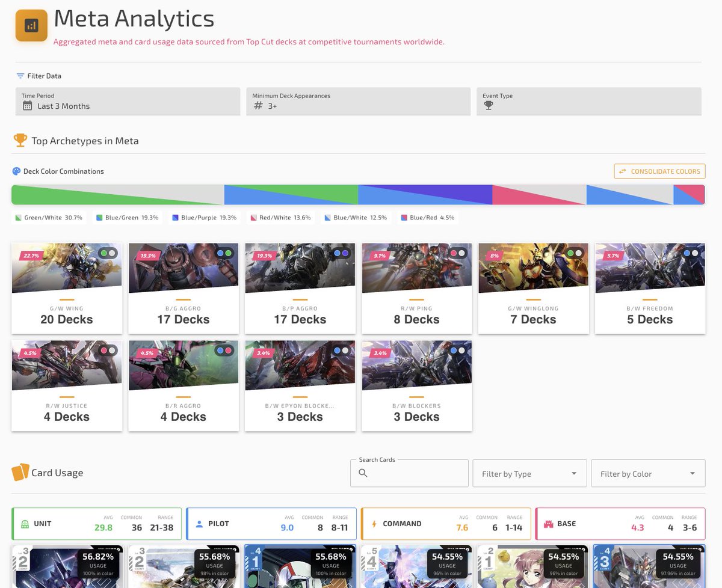Select the Red/White segment of color bar

(540, 195)
